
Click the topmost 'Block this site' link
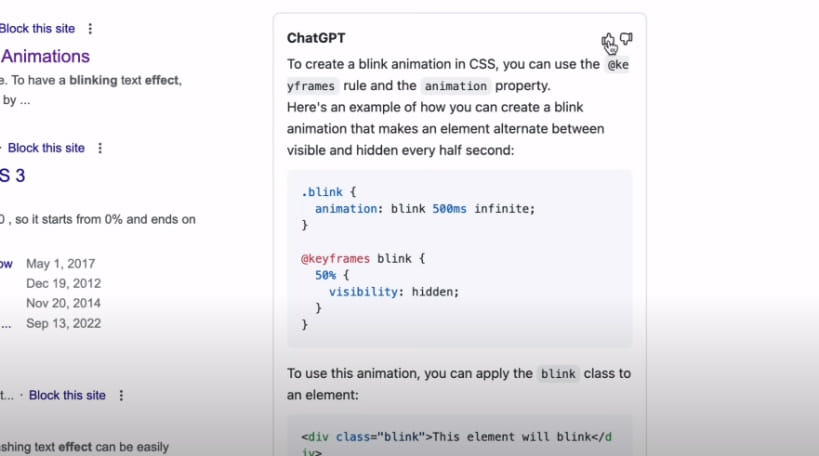point(37,29)
